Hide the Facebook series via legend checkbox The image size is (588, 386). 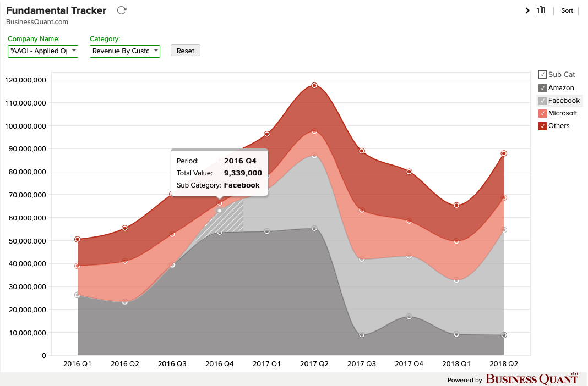tap(542, 101)
